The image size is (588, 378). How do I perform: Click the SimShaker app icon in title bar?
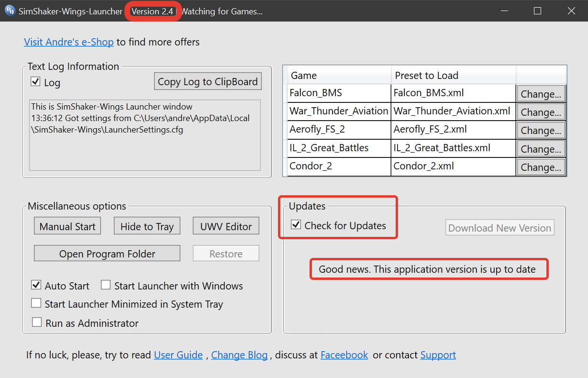point(10,11)
